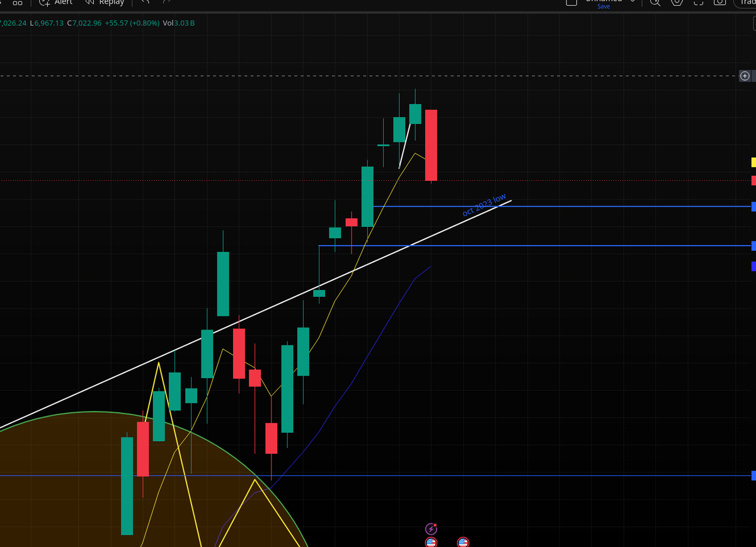Click the Trade button
This screenshot has height=547, width=756.
click(x=745, y=3)
